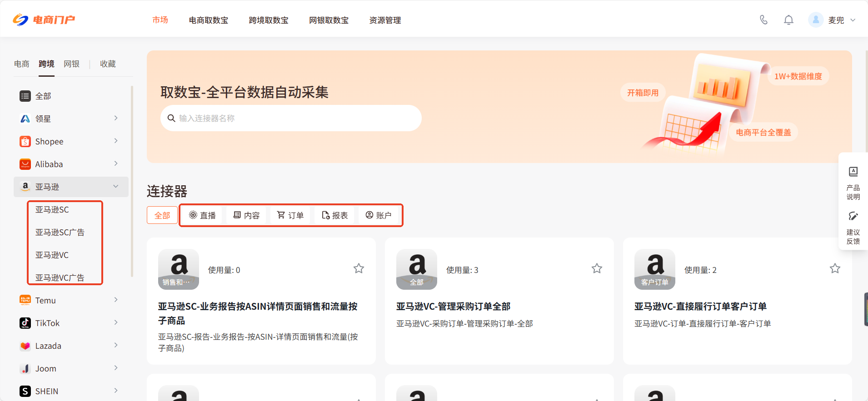868x401 pixels.
Task: Open the notifications bell
Action: 788,20
